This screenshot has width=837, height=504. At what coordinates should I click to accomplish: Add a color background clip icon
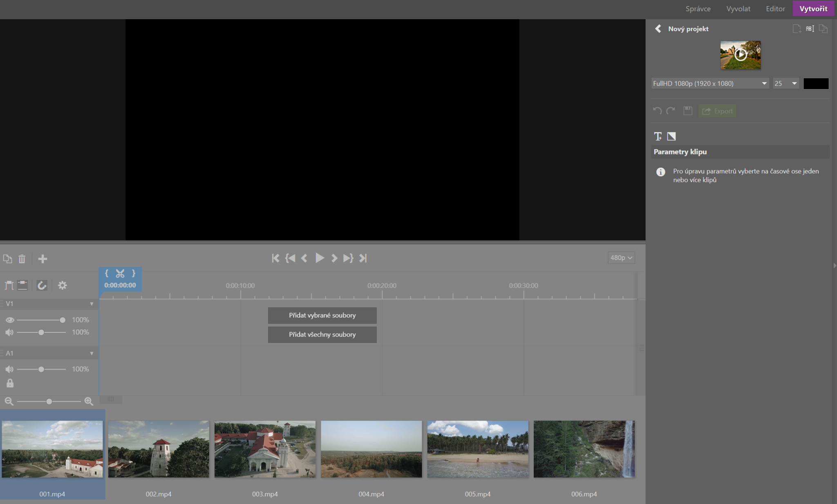click(671, 136)
